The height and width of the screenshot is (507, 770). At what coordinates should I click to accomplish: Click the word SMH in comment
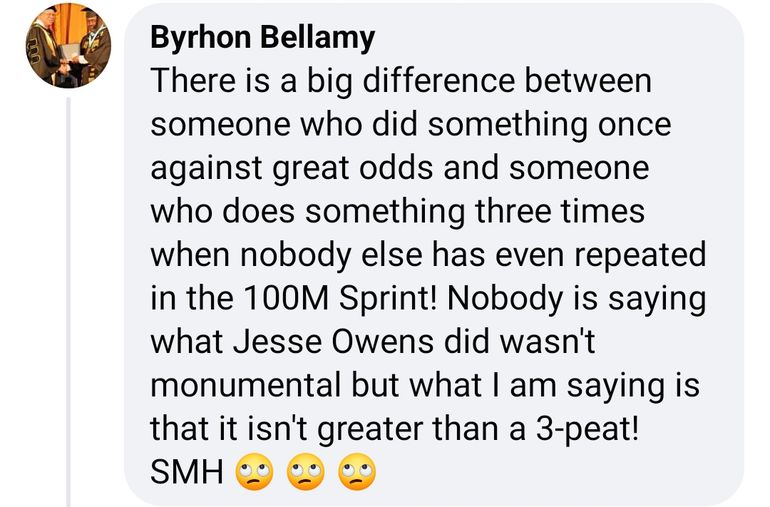pyautogui.click(x=186, y=472)
